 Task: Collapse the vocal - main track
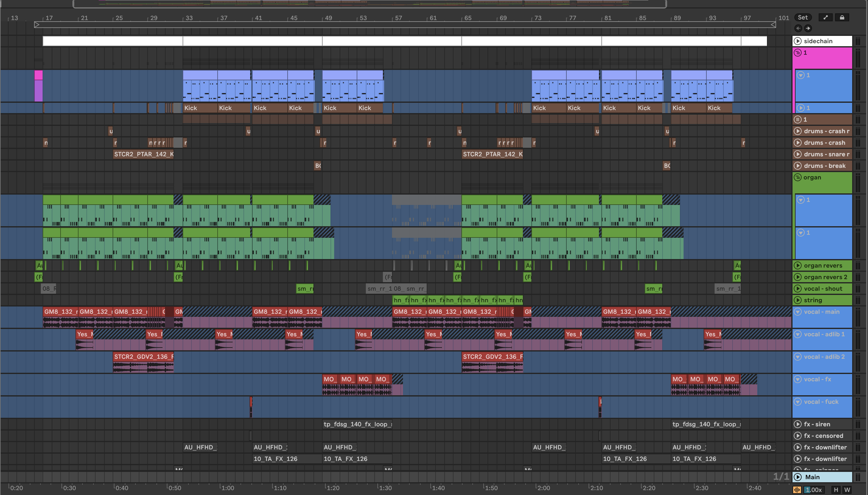(798, 312)
